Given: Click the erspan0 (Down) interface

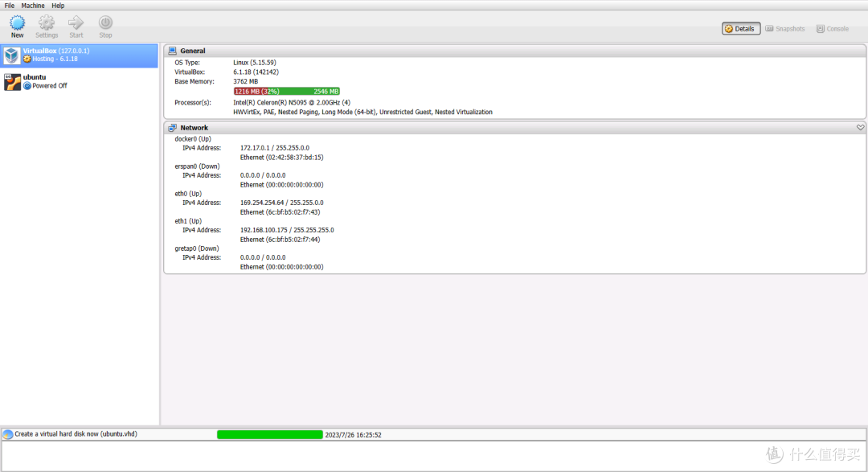Looking at the screenshot, I should [197, 166].
